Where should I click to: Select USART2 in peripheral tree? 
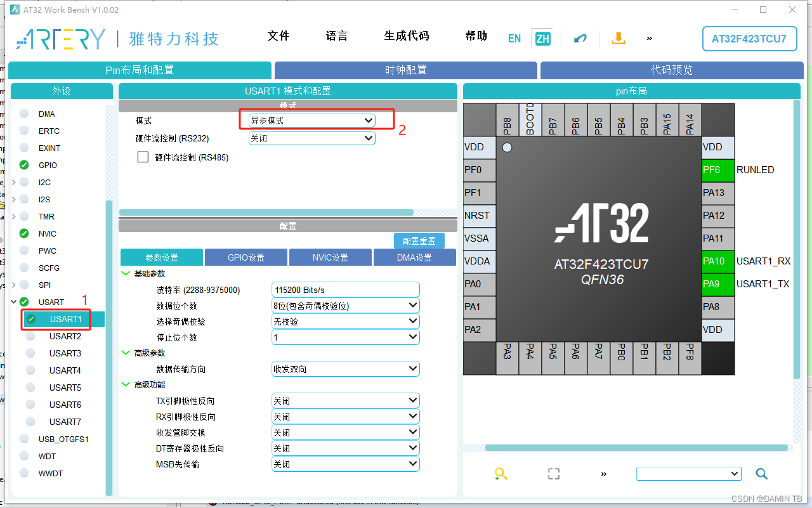point(65,336)
